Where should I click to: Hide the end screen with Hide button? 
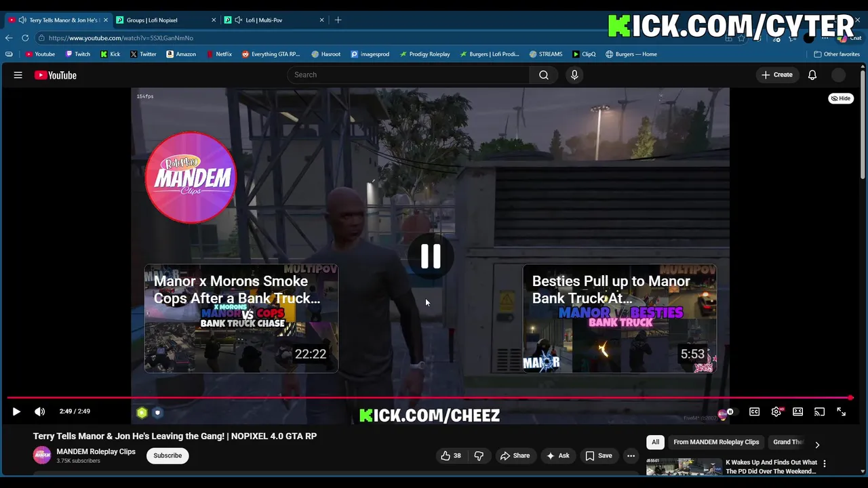point(841,98)
